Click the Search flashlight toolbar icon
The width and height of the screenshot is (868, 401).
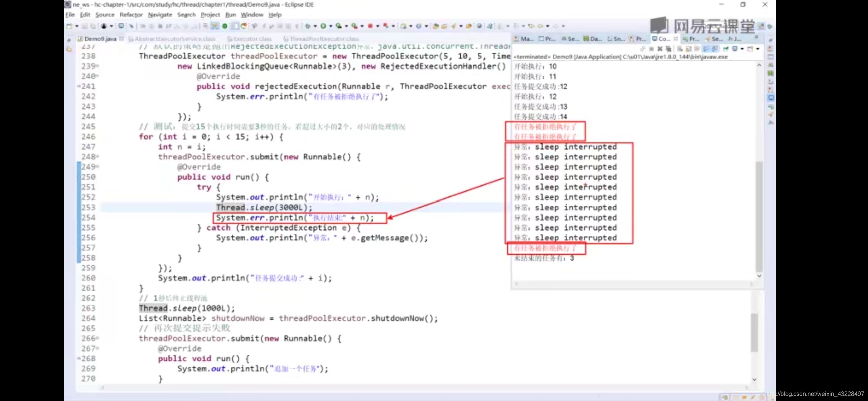click(x=453, y=26)
